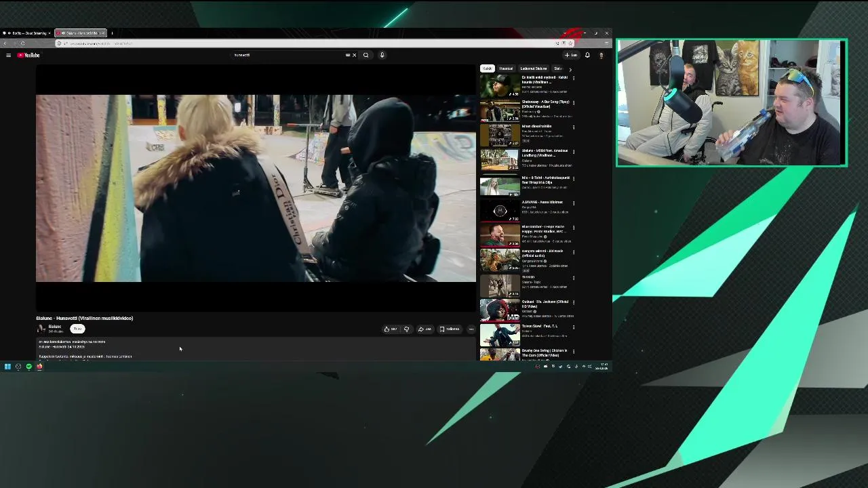
Task: Dislike the video with thumbs down
Action: 406,329
